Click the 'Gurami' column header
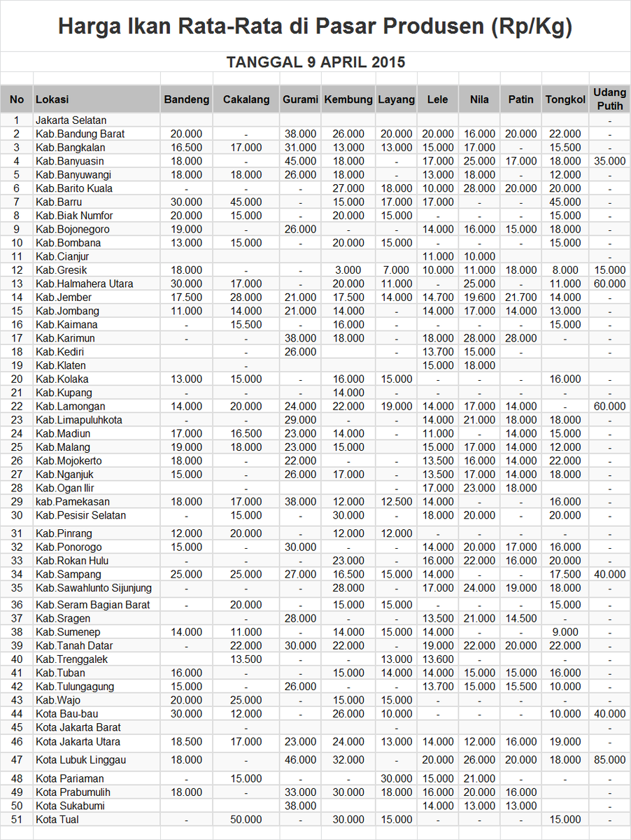631x840 pixels. point(301,99)
